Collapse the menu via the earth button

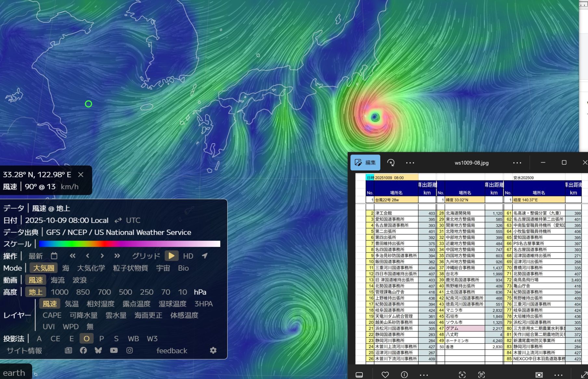[x=14, y=373]
